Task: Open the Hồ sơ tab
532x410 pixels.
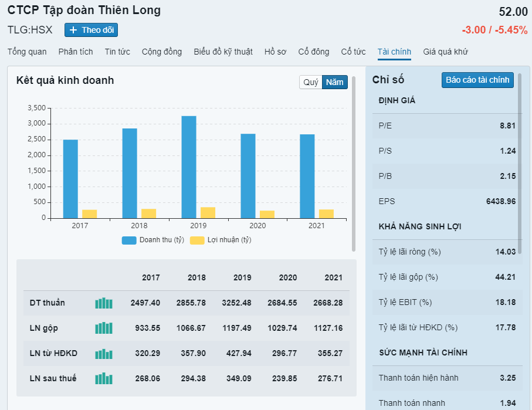Action: [x=275, y=52]
